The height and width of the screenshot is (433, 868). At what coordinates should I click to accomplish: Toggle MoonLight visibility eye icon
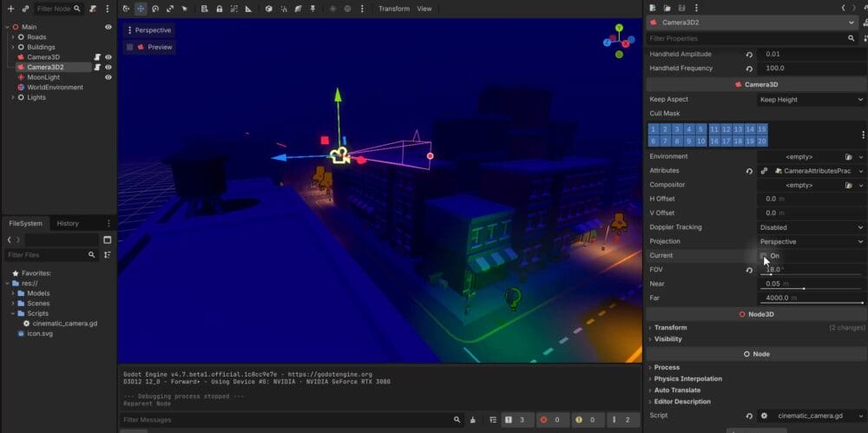pos(108,77)
